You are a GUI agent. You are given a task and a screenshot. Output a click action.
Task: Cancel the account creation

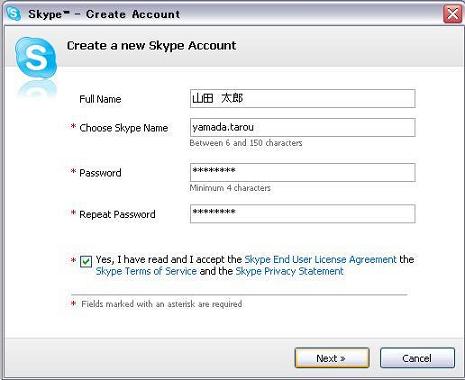pos(417,358)
